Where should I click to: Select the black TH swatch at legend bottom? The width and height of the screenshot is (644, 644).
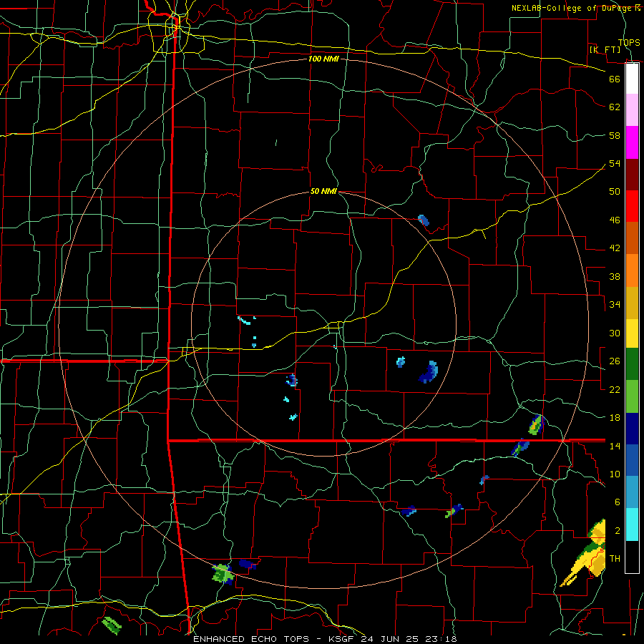pyautogui.click(x=632, y=557)
